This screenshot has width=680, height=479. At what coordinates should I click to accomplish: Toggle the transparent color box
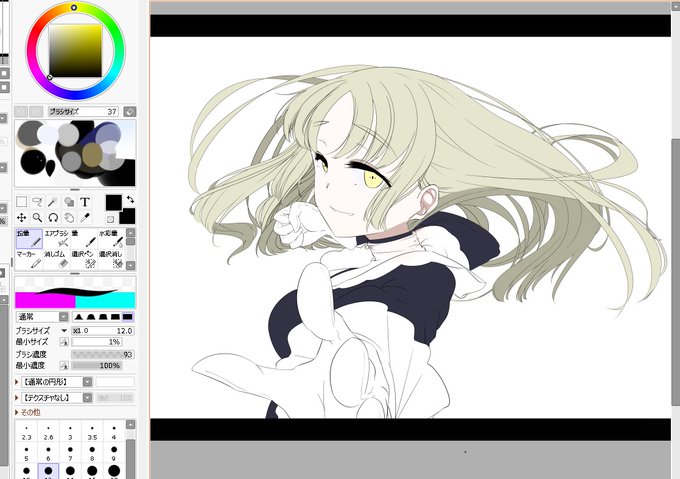110,219
